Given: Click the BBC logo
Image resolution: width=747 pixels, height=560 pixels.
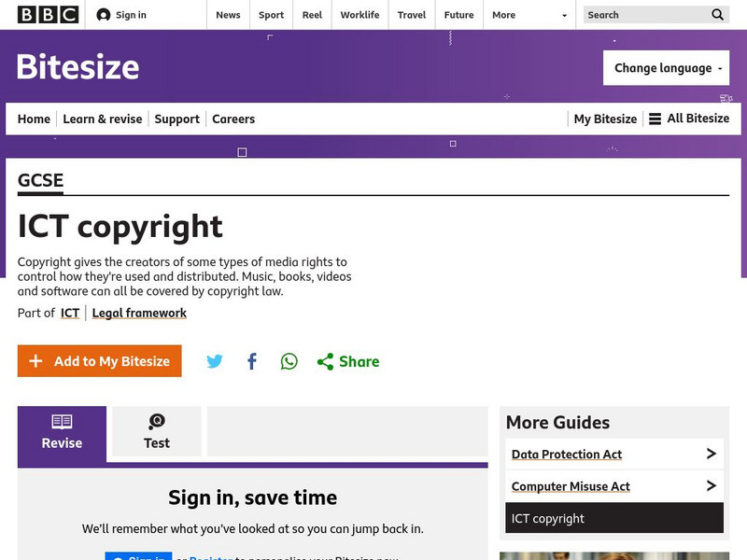Looking at the screenshot, I should [x=49, y=15].
